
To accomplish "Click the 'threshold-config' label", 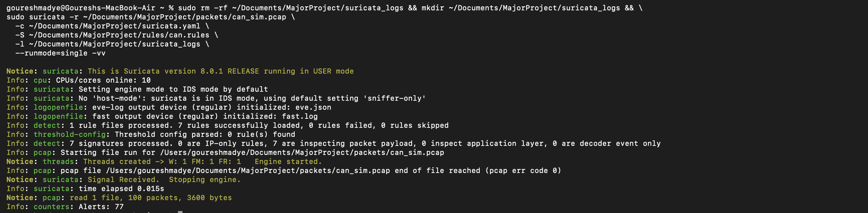I will pyautogui.click(x=69, y=135).
